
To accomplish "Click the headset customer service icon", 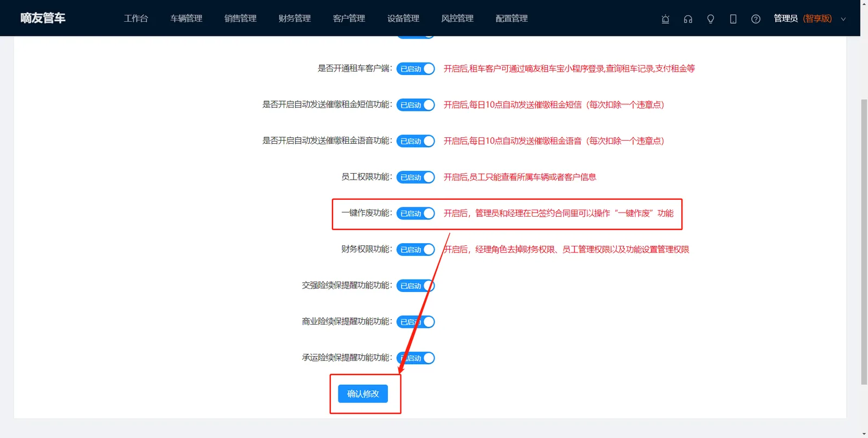I will point(688,19).
